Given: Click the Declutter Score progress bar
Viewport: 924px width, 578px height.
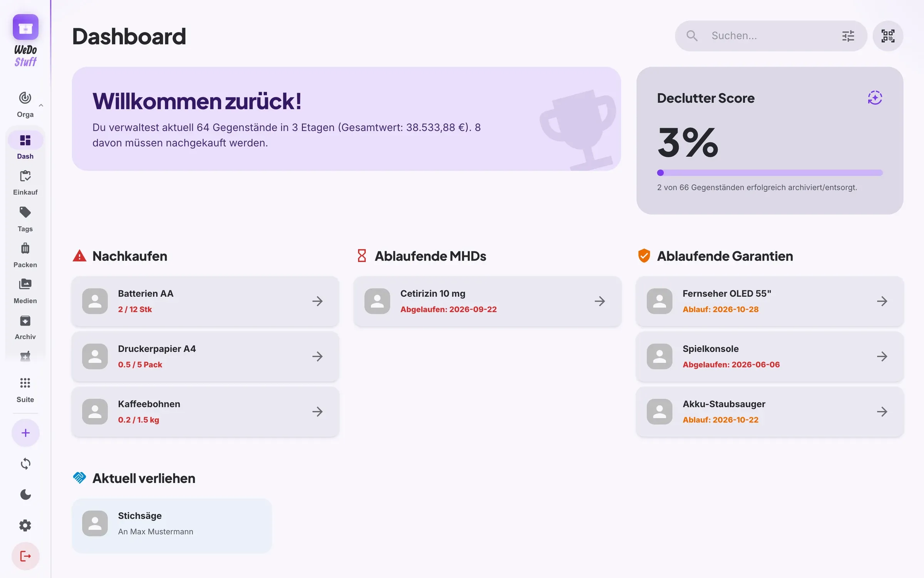Looking at the screenshot, I should pyautogui.click(x=770, y=173).
